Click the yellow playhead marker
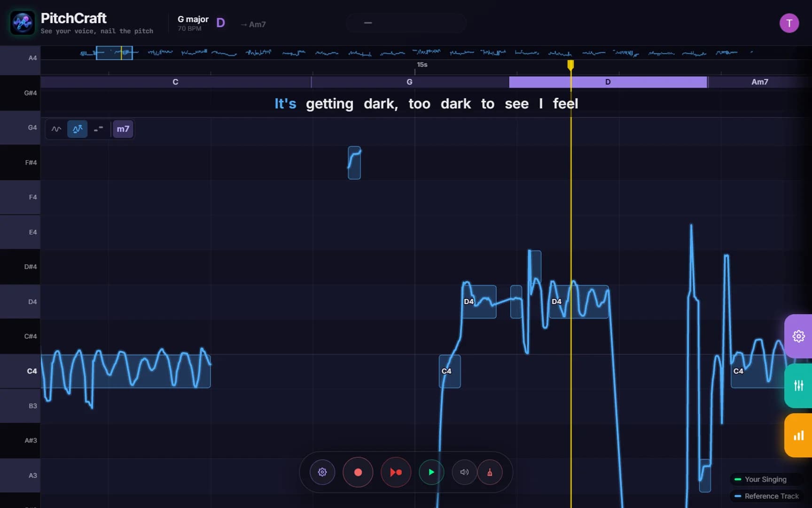 tap(570, 65)
